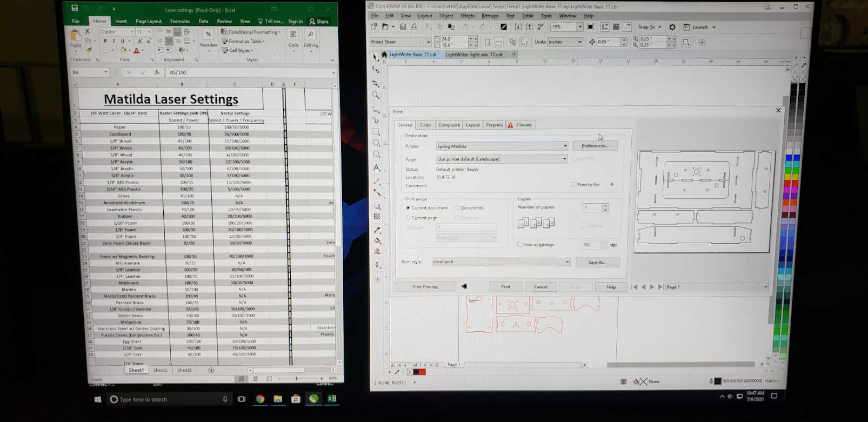This screenshot has height=422, width=868.
Task: Switch to the LightWriter-light axis_17.cdr document tab
Action: click(474, 55)
